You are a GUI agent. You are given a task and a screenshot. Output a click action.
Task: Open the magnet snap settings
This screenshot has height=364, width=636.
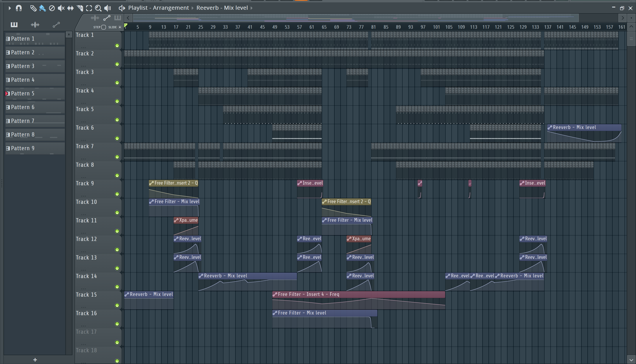pos(19,8)
